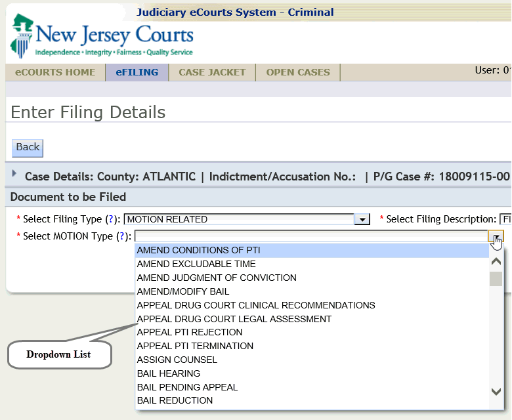This screenshot has height=420, width=512.
Task: Open the Select Filing Description dropdown
Action: 505,219
